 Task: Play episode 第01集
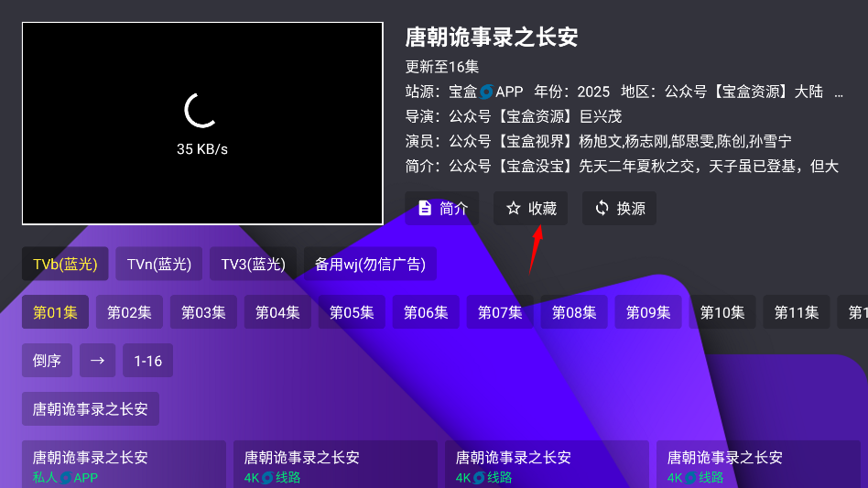[x=55, y=312]
